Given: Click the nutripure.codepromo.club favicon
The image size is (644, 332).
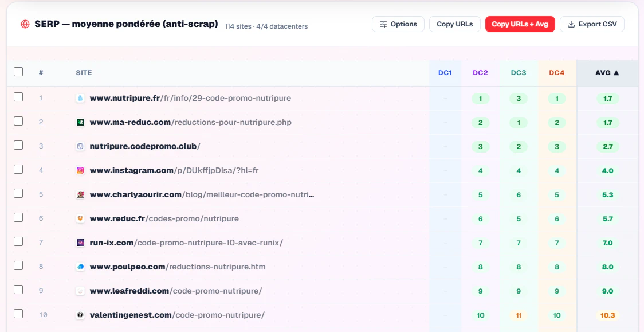Looking at the screenshot, I should (x=80, y=146).
